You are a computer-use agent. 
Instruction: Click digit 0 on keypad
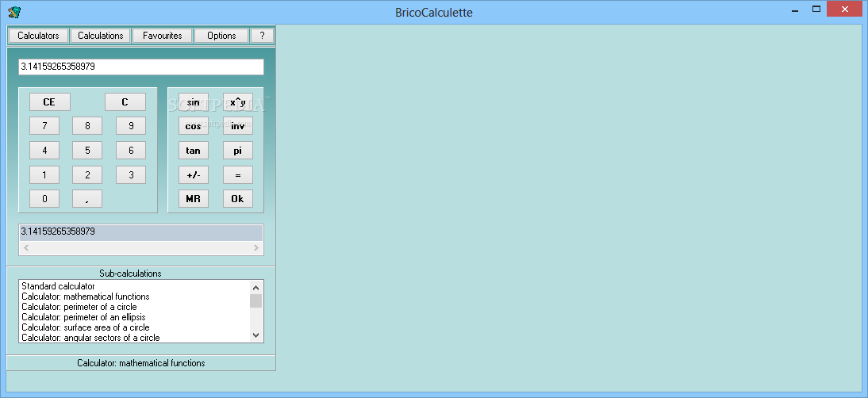click(x=44, y=199)
